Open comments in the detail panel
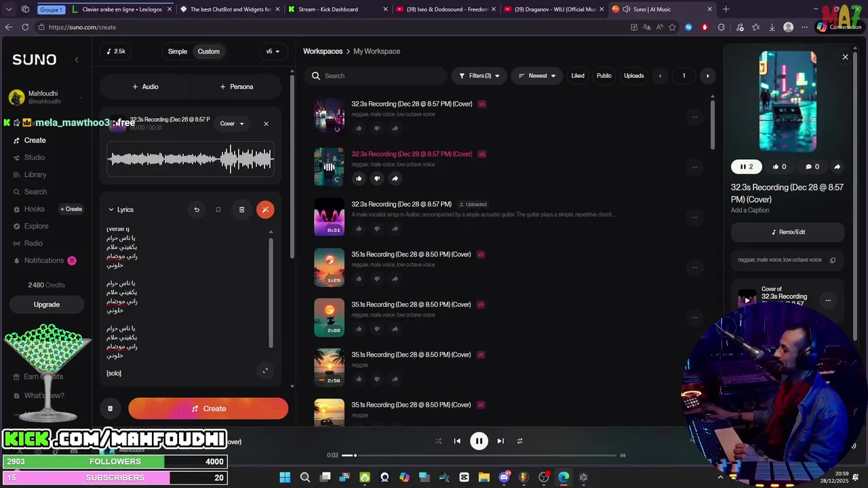Image resolution: width=868 pixels, height=488 pixels. pos(812,167)
